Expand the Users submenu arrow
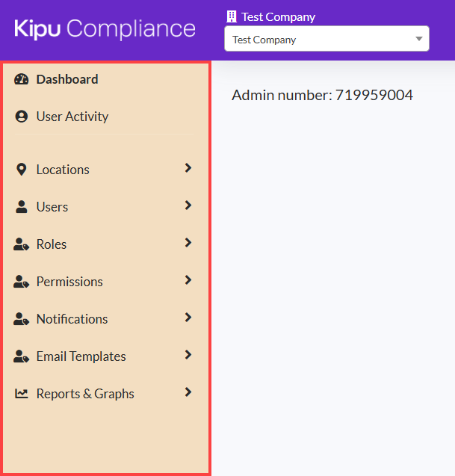Viewport: 455px width, 476px height. (x=188, y=205)
